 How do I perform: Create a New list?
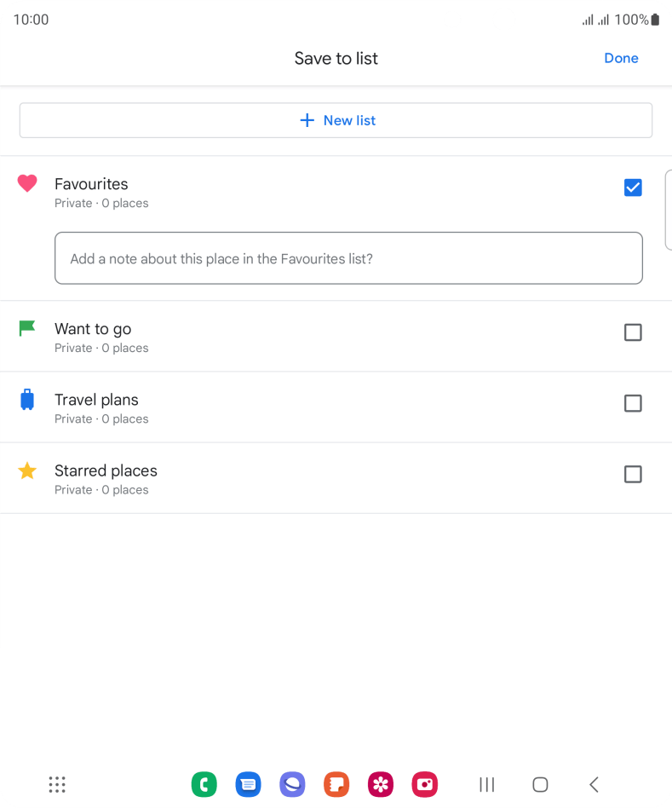[336, 120]
